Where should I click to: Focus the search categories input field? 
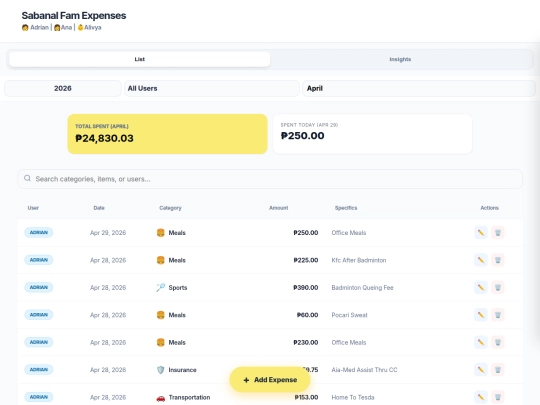click(x=270, y=179)
